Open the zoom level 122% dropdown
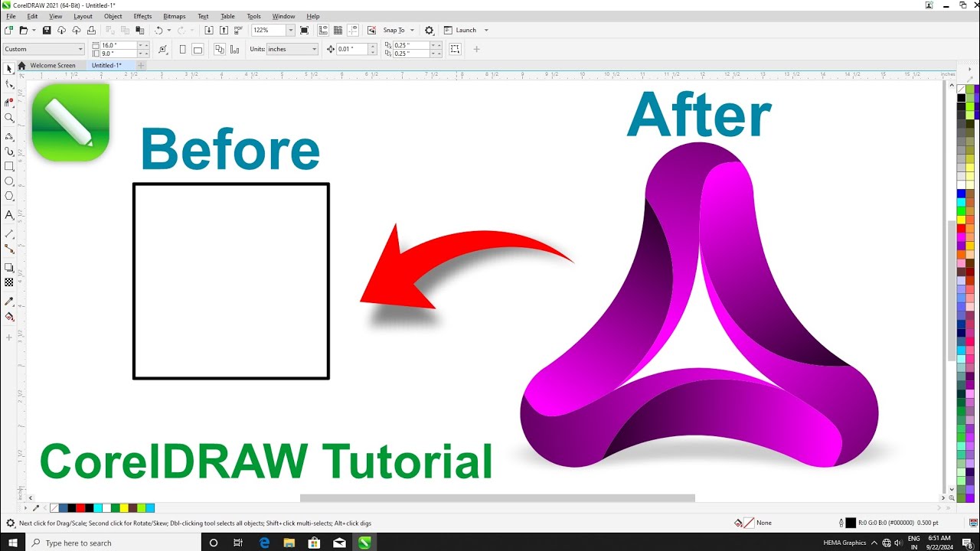 pos(290,30)
